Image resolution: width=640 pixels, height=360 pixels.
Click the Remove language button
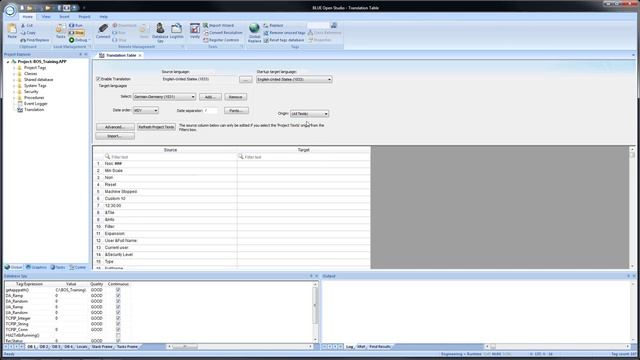236,97
